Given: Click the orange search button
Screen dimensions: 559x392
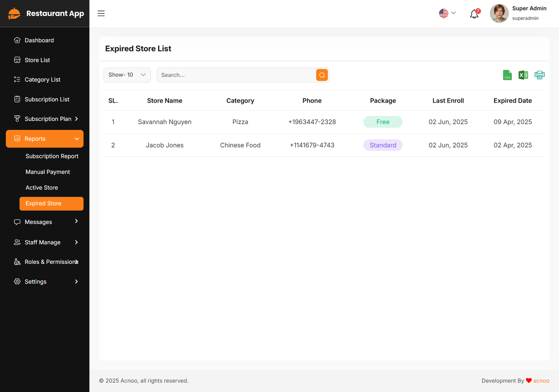Looking at the screenshot, I should click(322, 75).
